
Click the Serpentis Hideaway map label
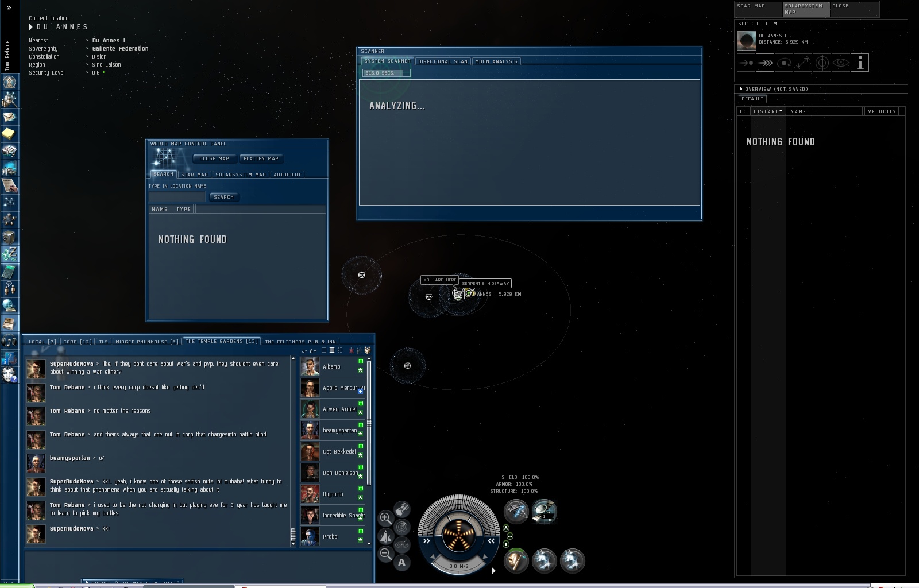pos(485,283)
